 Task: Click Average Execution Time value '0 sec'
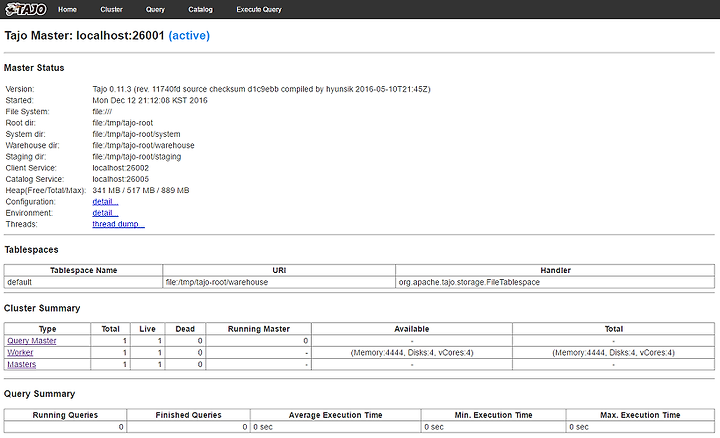click(x=336, y=427)
